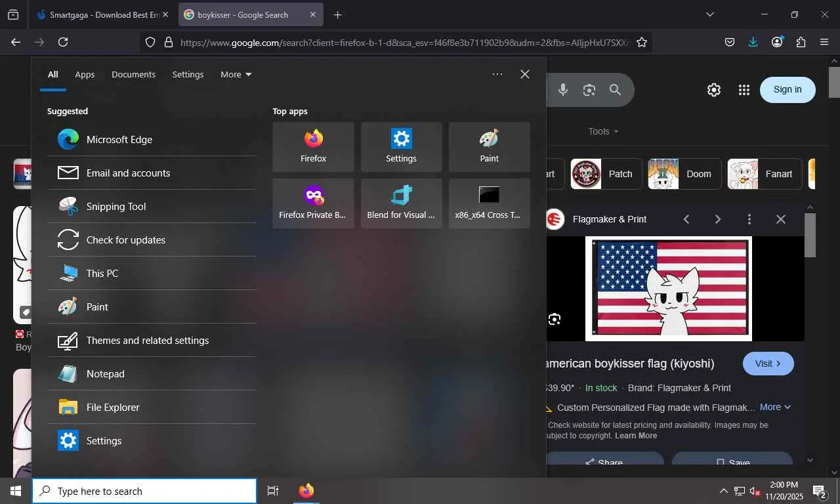
Task: Open the notification center icon
Action: click(x=819, y=491)
